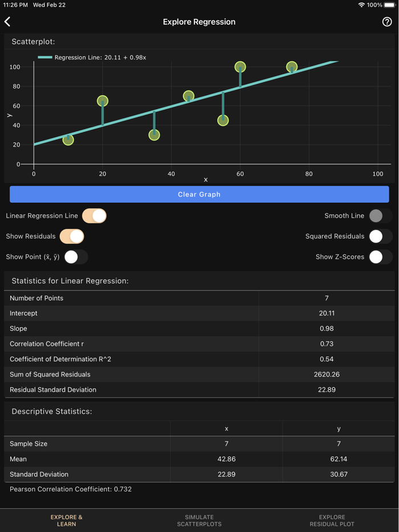This screenshot has height=532, width=399.
Task: Enable Squared Residuals
Action: pos(381,236)
